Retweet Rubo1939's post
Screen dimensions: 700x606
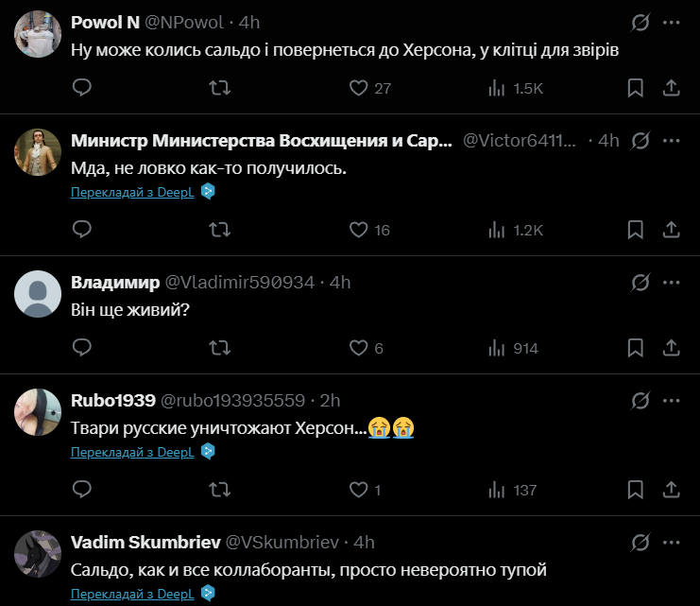[219, 490]
